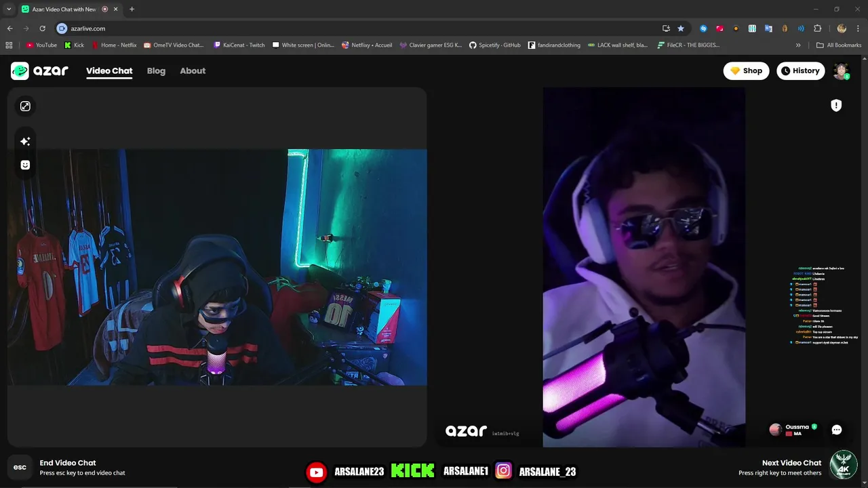This screenshot has width=868, height=488.
Task: Expand the tab search dropdown
Action: pos(9,9)
